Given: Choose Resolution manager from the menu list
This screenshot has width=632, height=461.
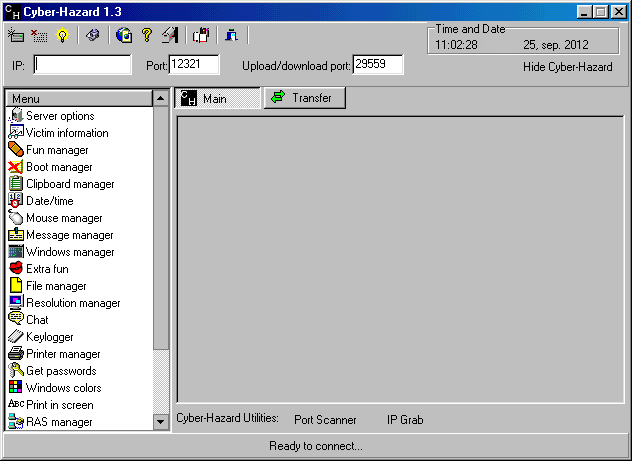Looking at the screenshot, I should pyautogui.click(x=73, y=303).
